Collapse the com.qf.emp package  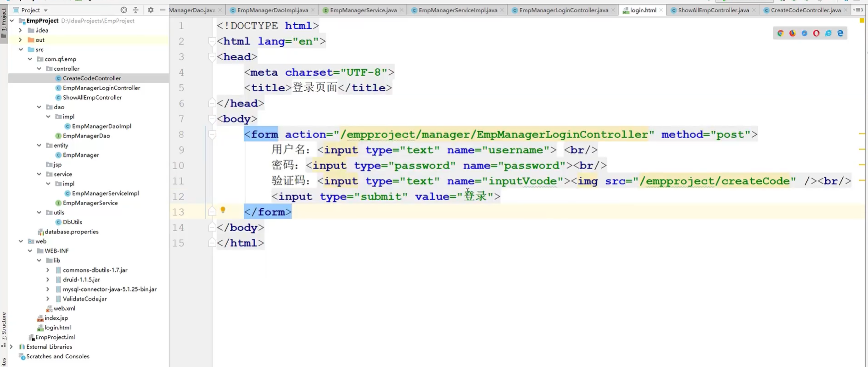[30, 59]
